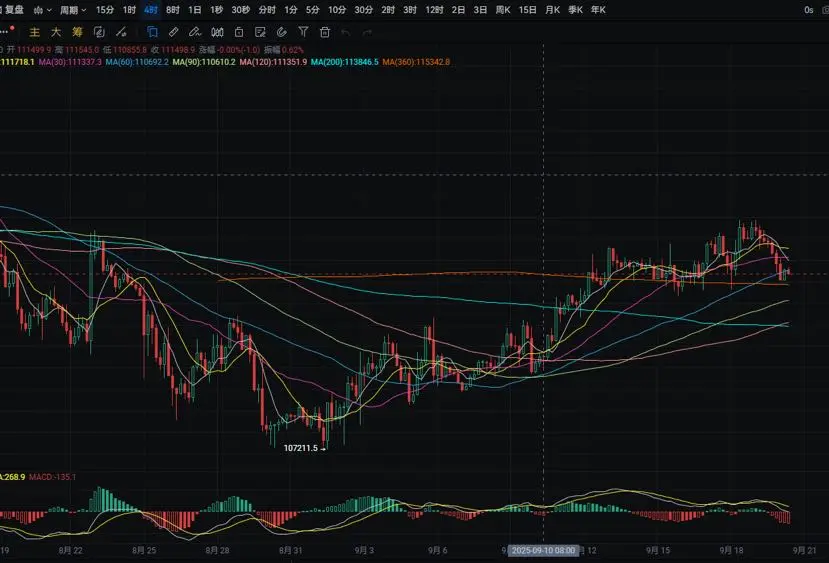The image size is (829, 563).
Task: Click the lock drawings icon
Action: point(239,32)
